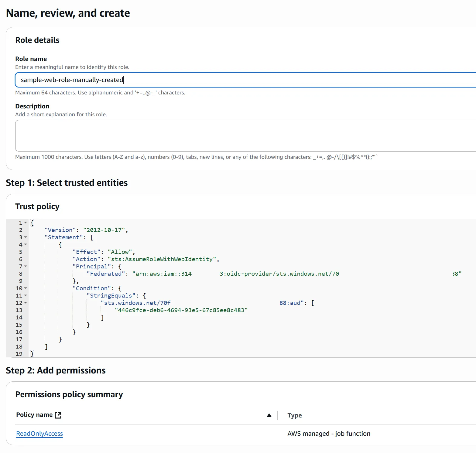
Task: Click the Description text box
Action: pos(182,135)
